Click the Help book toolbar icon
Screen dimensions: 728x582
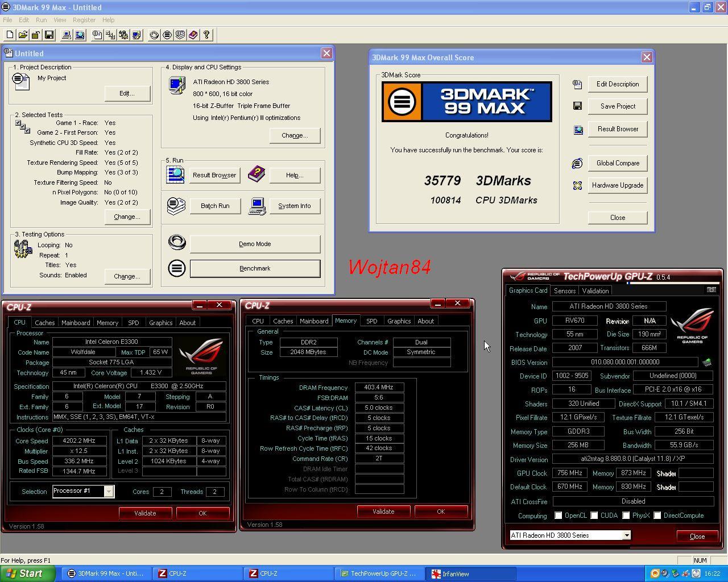tap(193, 35)
